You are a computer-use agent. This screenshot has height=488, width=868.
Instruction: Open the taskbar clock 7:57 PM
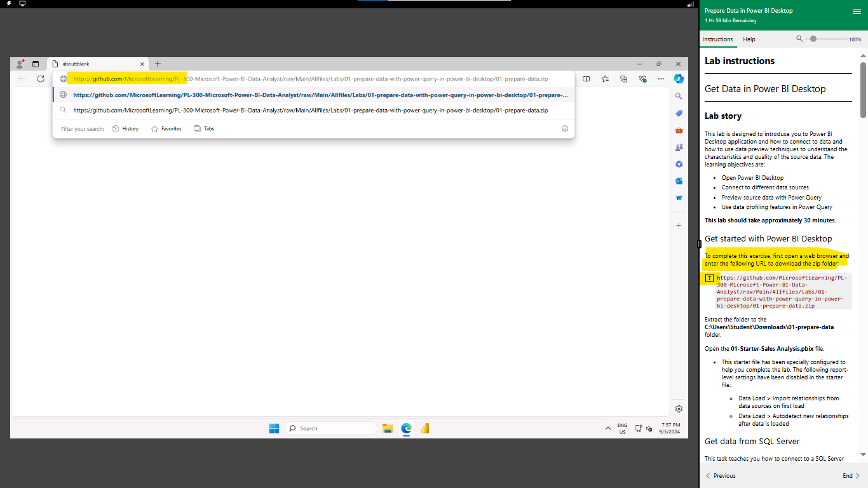(x=670, y=428)
